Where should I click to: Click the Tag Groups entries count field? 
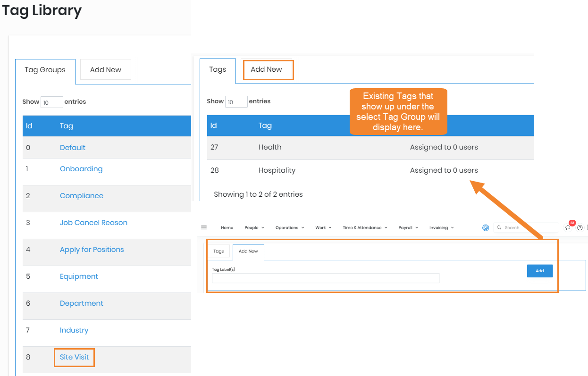pyautogui.click(x=51, y=102)
